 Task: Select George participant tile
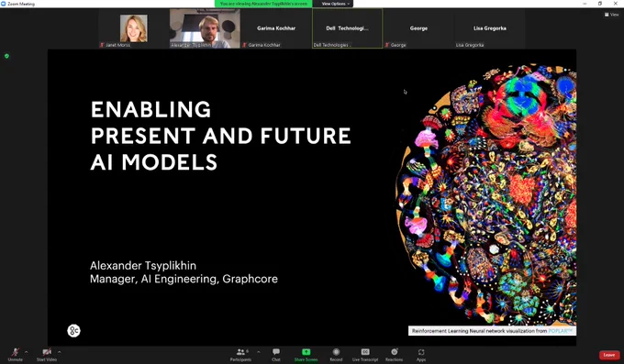coord(418,28)
